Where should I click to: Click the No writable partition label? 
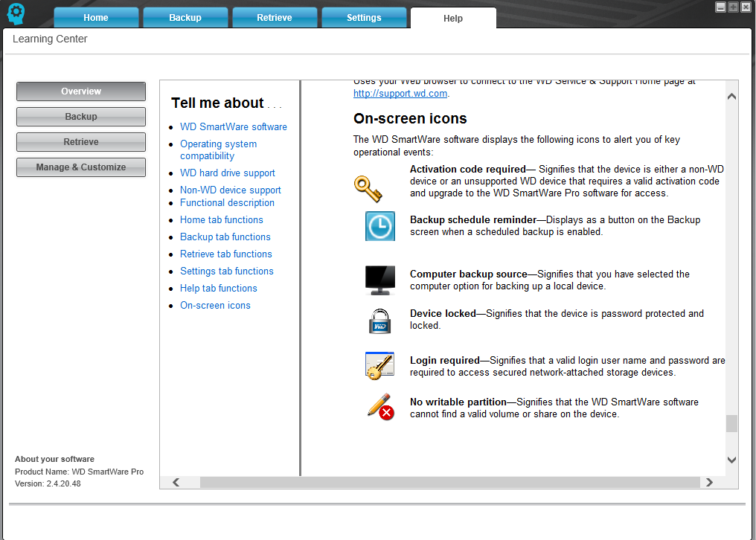pos(458,402)
